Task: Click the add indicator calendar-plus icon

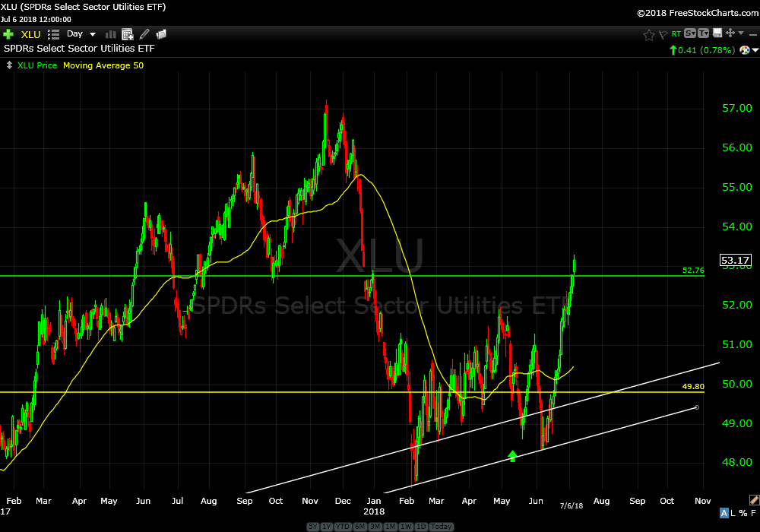Action: point(128,34)
